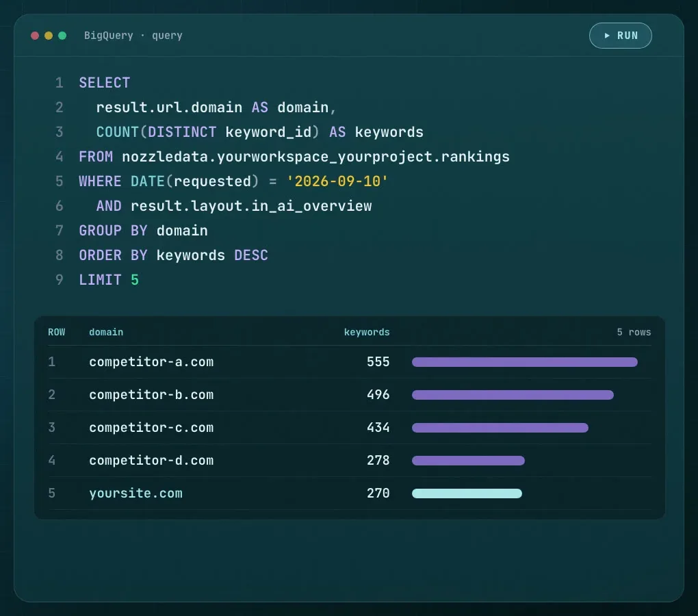Click the ROW column header
This screenshot has height=616, width=698.
click(x=57, y=332)
